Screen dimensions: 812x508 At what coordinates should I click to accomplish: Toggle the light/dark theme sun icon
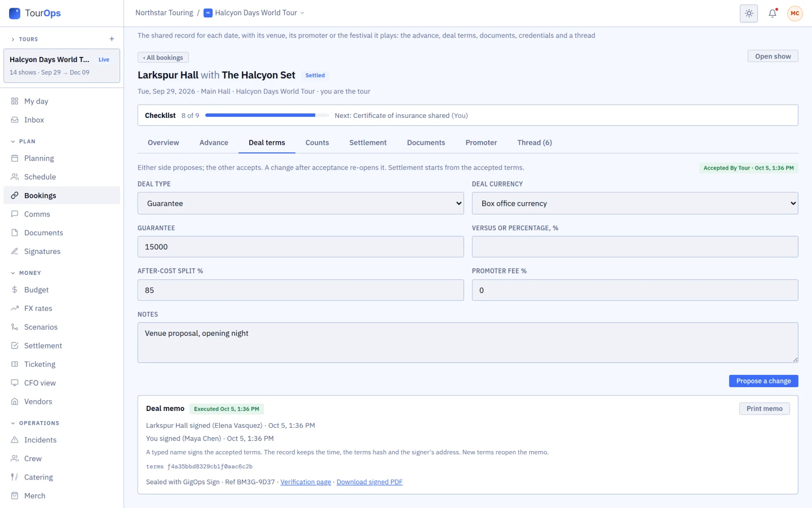749,14
